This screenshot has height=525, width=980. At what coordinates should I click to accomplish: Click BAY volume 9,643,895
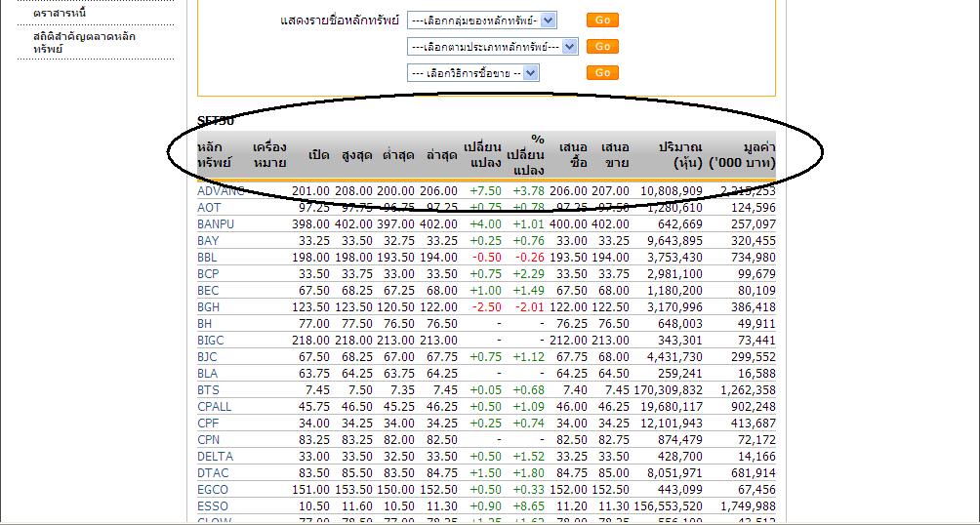coord(674,241)
